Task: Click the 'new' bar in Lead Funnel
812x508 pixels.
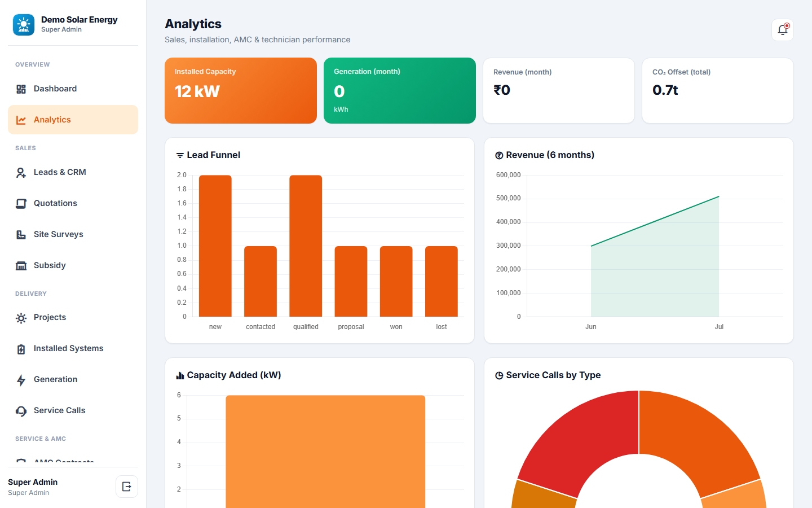Action: click(215, 246)
